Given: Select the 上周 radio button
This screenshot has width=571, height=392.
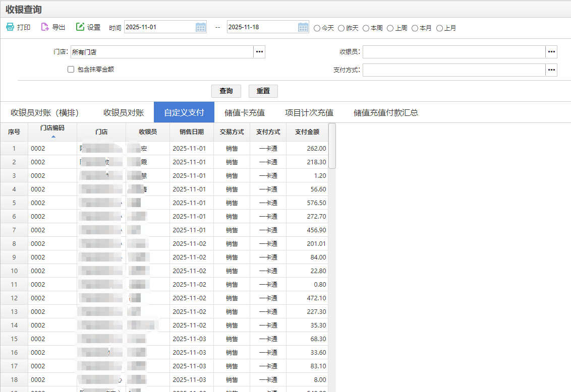Looking at the screenshot, I should tap(390, 28).
